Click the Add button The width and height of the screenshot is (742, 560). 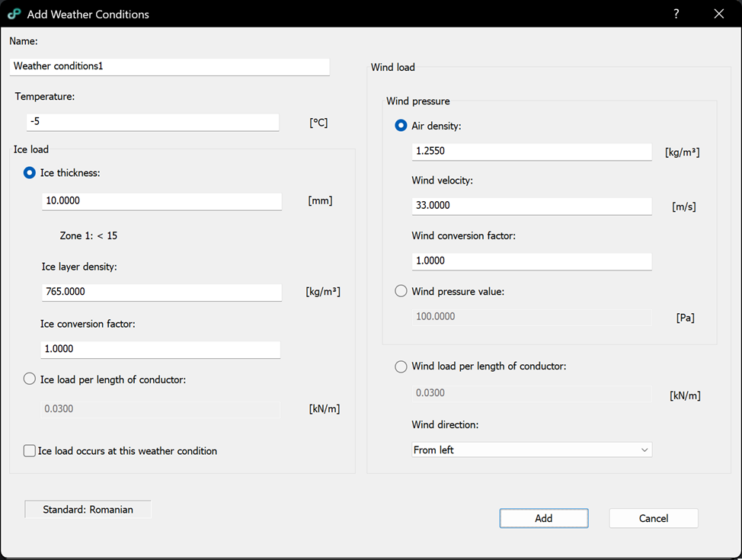(x=543, y=518)
